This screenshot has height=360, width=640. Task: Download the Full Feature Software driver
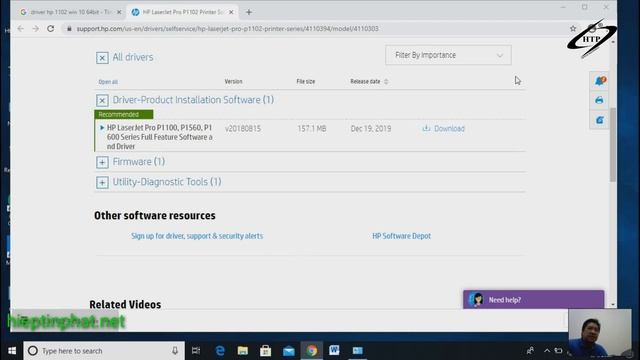coord(443,129)
